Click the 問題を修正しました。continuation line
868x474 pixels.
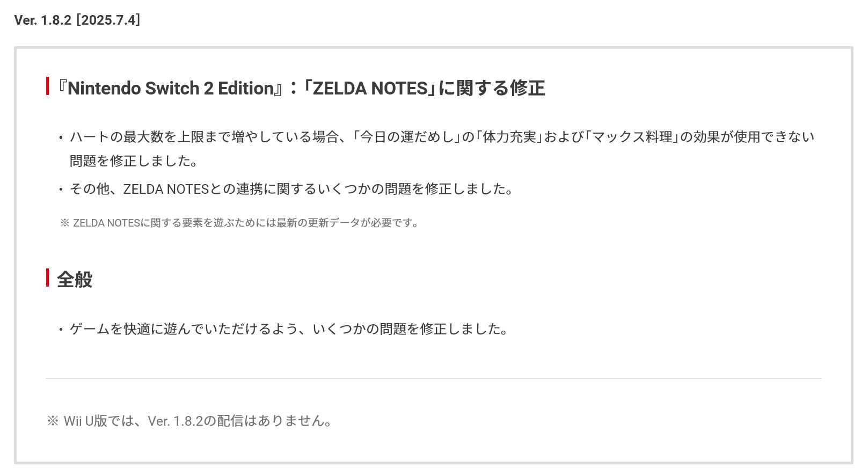coord(134,161)
